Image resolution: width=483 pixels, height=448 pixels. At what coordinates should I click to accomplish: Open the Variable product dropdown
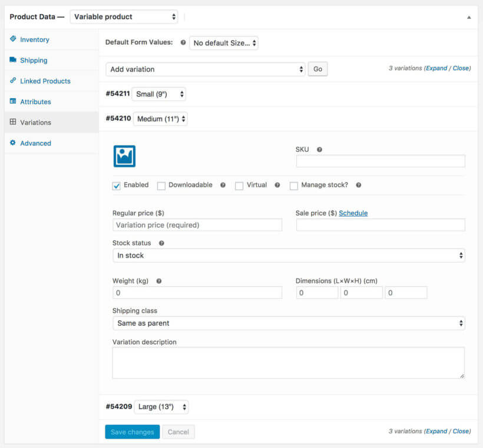click(124, 16)
